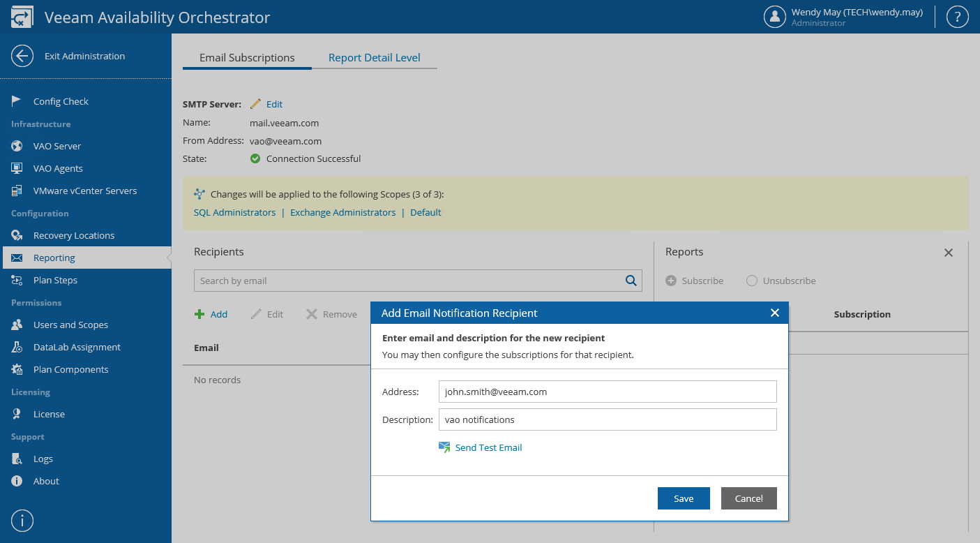Click the green plus Add icon
Screen dimensions: 980x543
(x=199, y=314)
